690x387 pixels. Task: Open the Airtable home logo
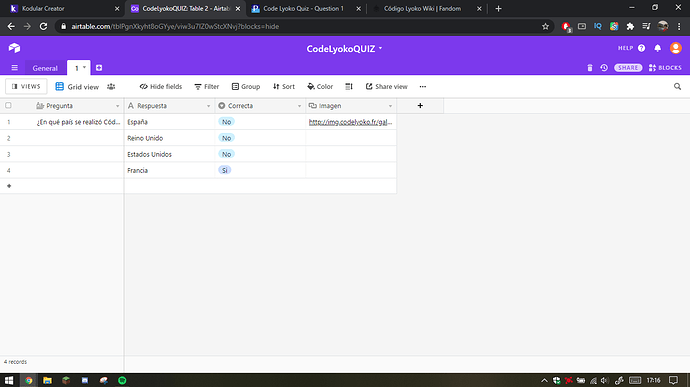(x=14, y=48)
